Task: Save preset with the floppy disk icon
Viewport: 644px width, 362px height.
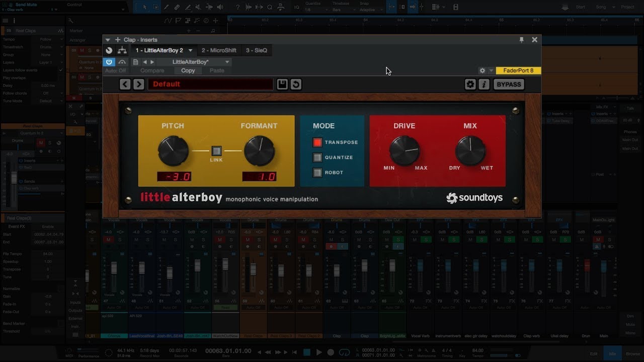Action: tap(282, 84)
